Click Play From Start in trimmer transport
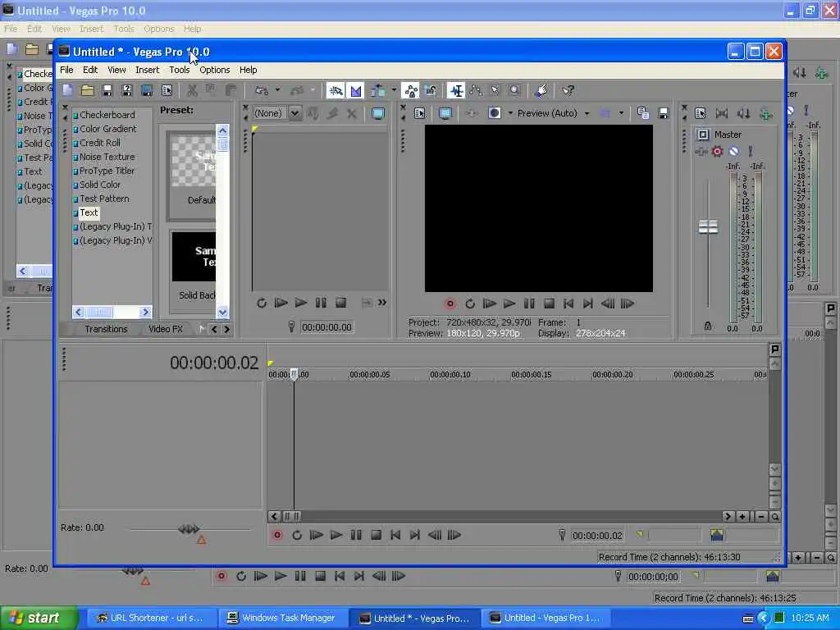Image resolution: width=840 pixels, height=630 pixels. click(x=281, y=303)
